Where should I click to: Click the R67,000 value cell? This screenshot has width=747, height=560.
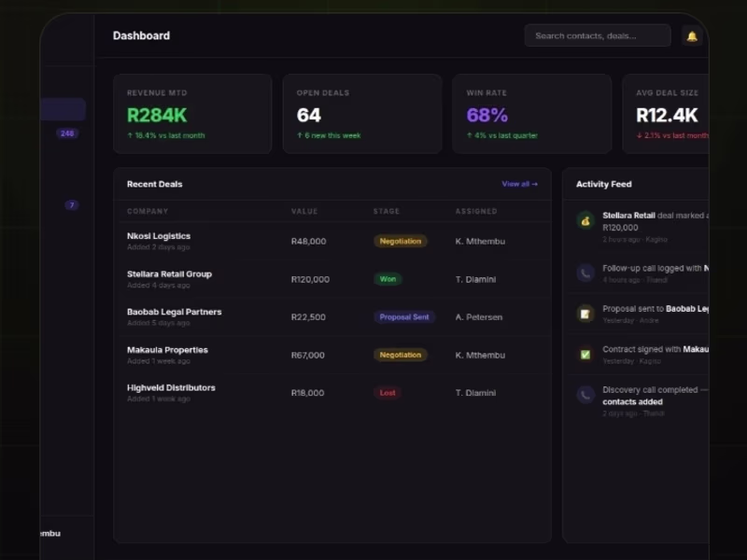coord(308,356)
